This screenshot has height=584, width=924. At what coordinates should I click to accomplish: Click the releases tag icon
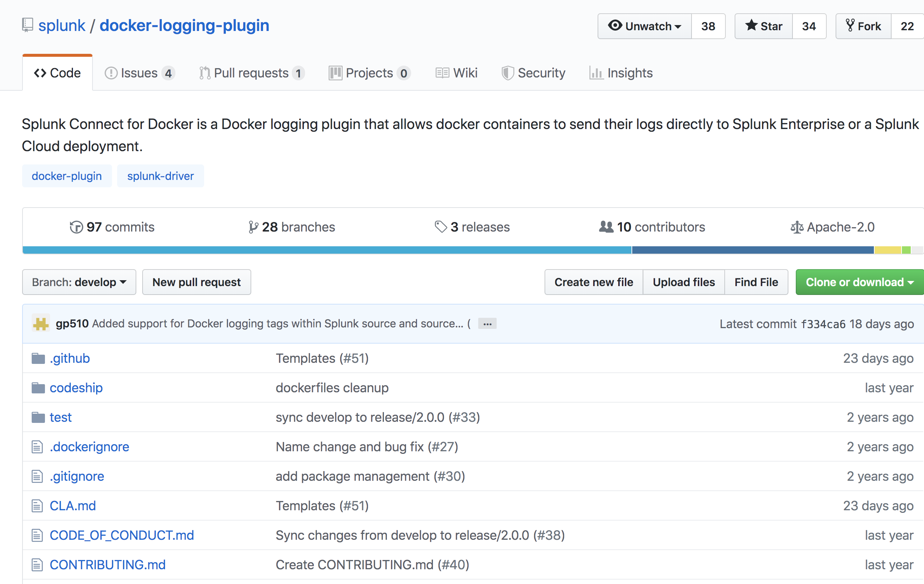pos(441,227)
